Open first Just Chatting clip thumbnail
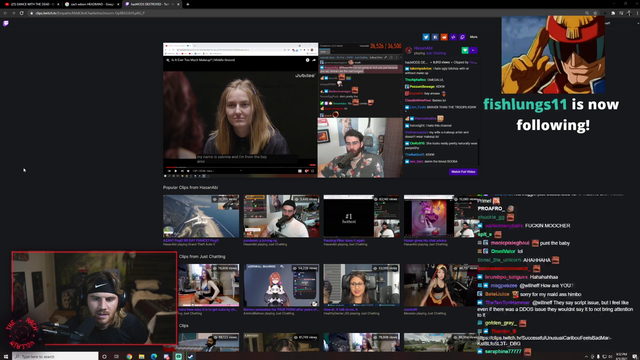This screenshot has height=360, width=640. [209, 285]
